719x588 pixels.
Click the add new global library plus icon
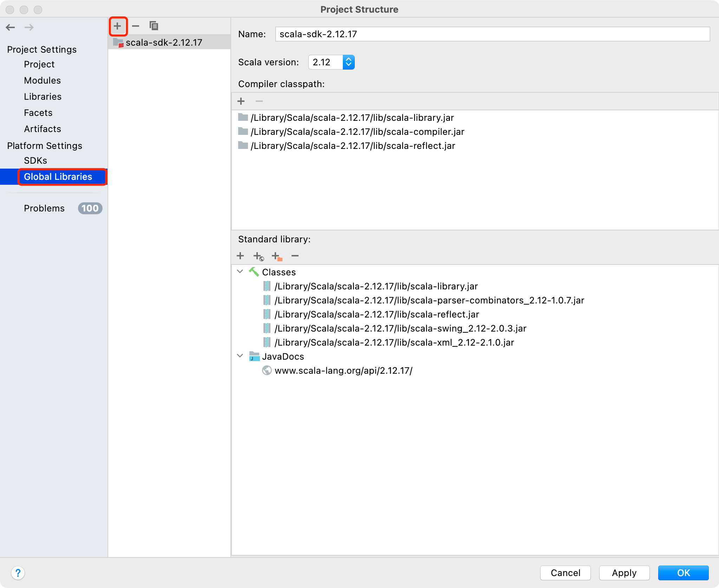coord(117,26)
